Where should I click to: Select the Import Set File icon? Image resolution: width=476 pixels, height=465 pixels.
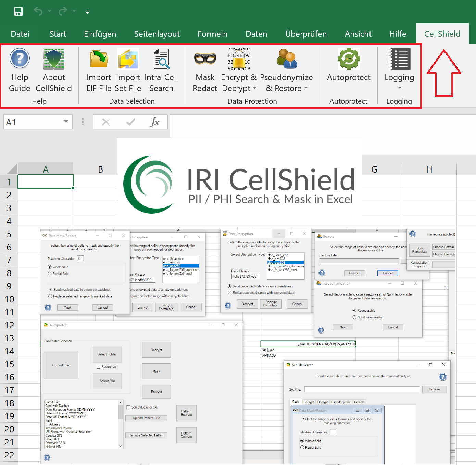(128, 59)
